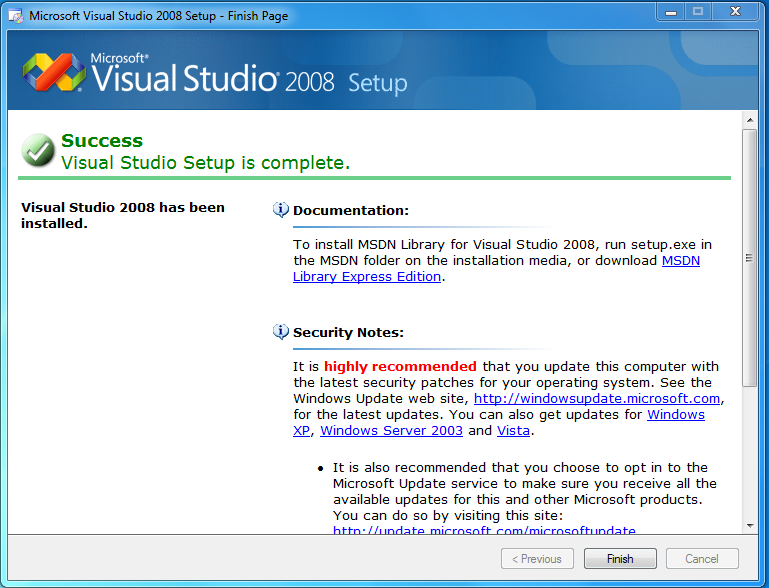Open the Windows Server 2003 link
The image size is (769, 588).
391,431
